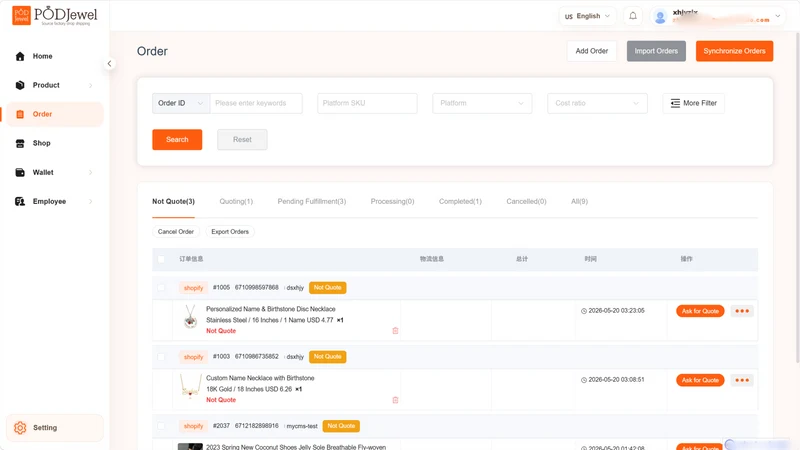Switch to the All(9) tab
Image resolution: width=800 pixels, height=450 pixels.
click(579, 202)
